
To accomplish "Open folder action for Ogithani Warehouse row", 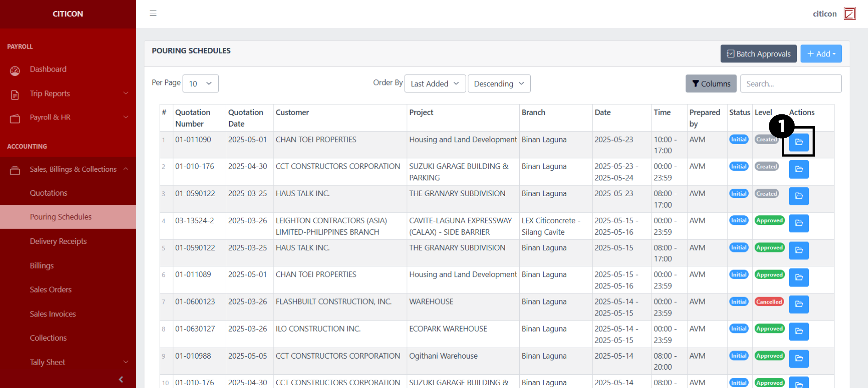I will [x=798, y=359].
